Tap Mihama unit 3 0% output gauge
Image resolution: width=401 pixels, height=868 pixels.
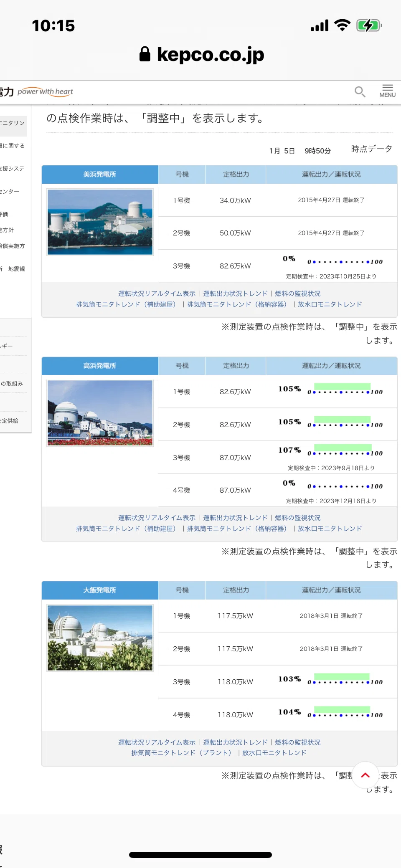coord(332,259)
